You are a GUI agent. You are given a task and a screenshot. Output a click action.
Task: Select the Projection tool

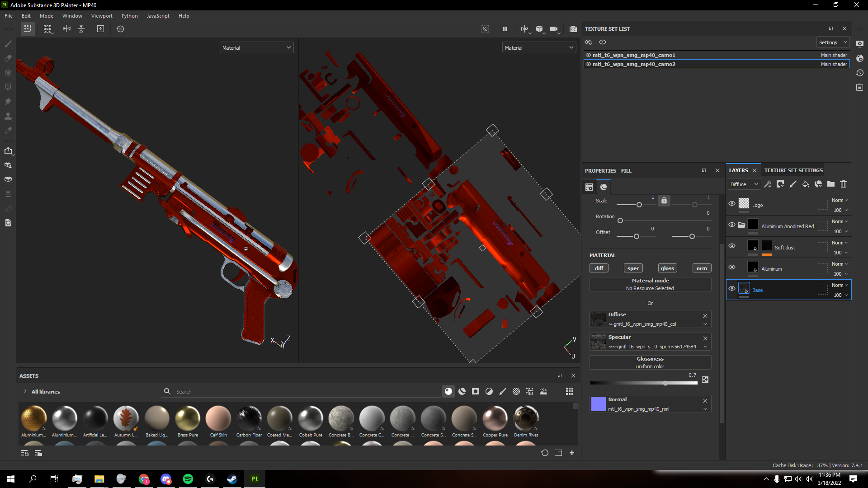8,73
